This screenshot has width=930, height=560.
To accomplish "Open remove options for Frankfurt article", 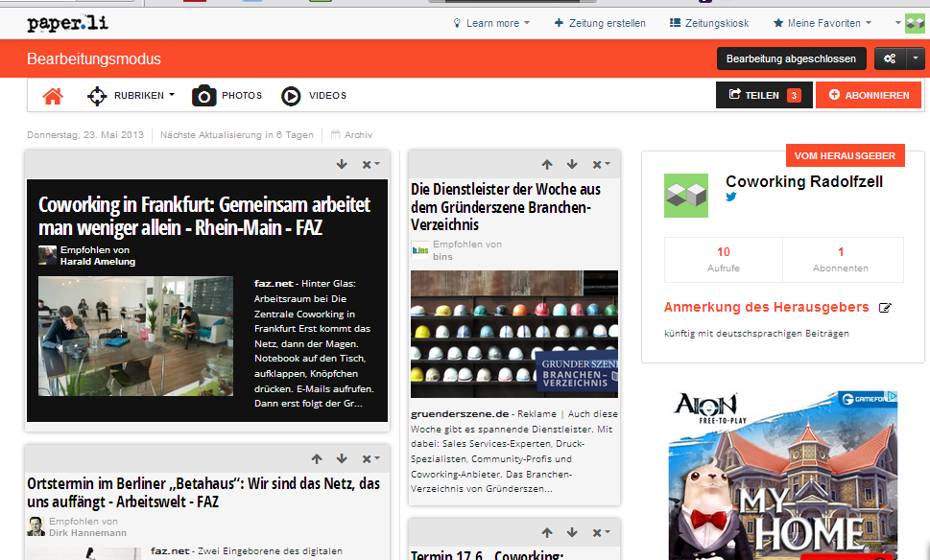I will pos(370,165).
